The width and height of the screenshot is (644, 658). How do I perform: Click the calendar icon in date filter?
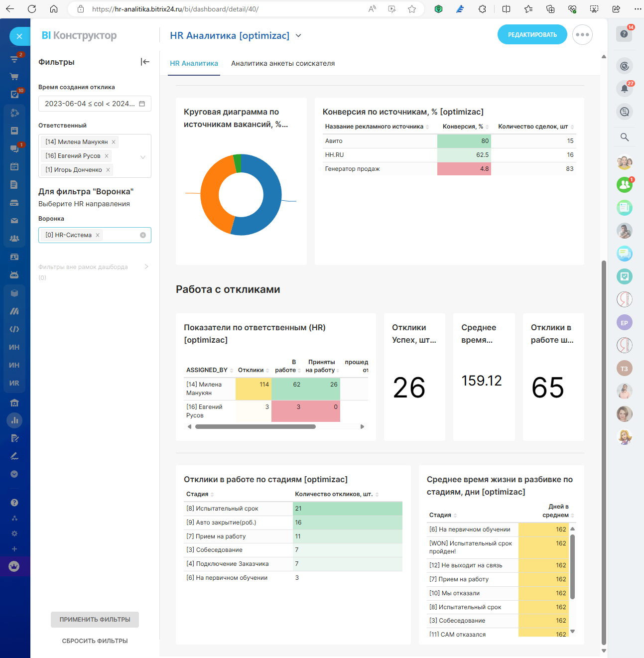pos(142,104)
